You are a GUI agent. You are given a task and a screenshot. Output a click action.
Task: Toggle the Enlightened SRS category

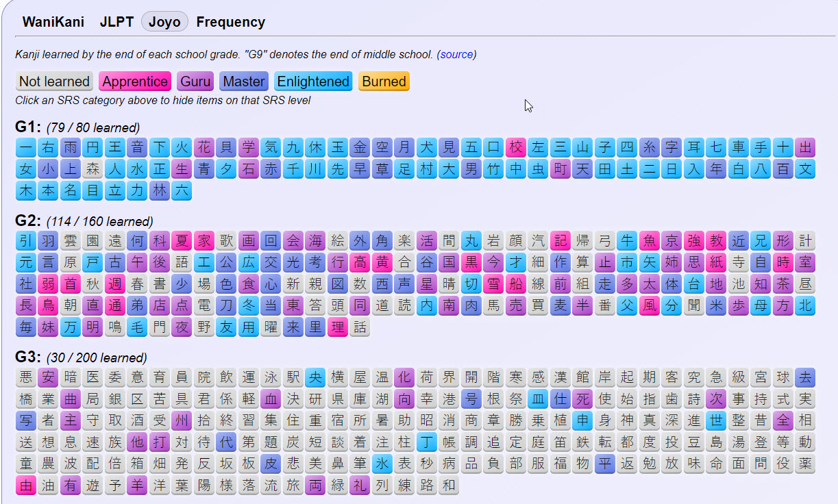(313, 81)
